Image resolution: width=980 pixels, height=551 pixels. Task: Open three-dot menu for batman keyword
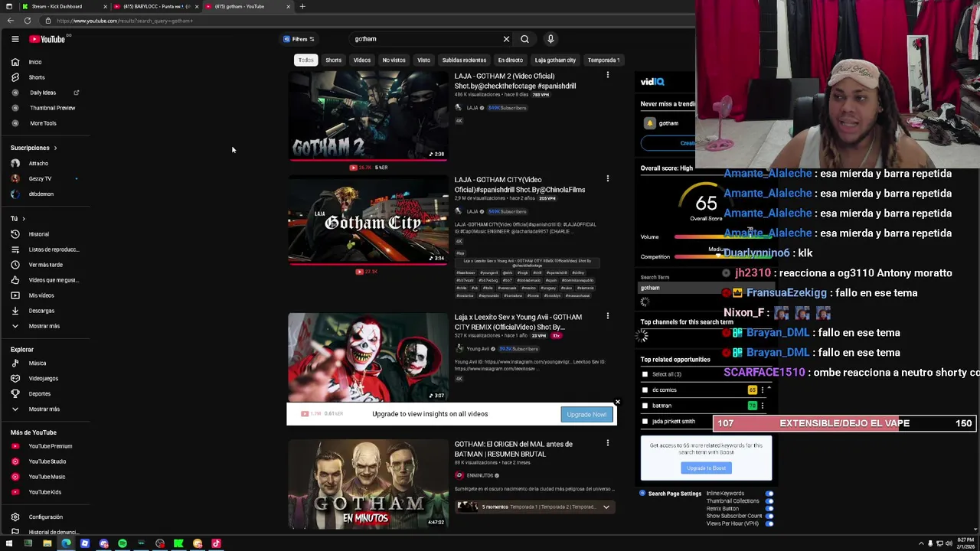[x=762, y=406]
